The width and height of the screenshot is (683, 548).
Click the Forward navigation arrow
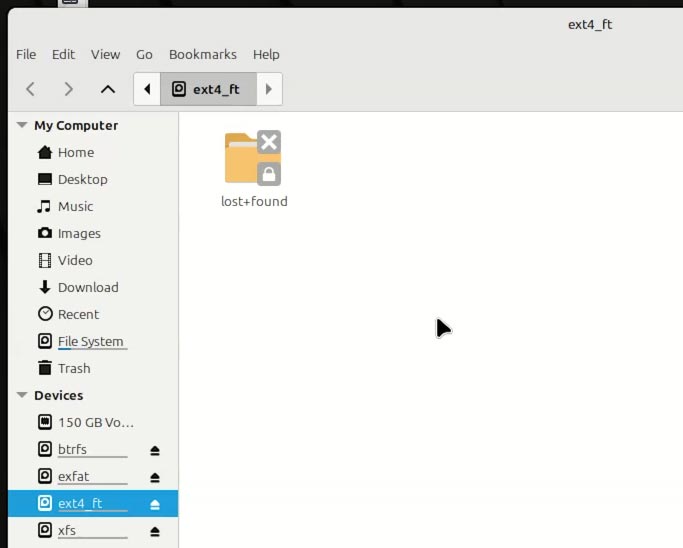coord(68,89)
